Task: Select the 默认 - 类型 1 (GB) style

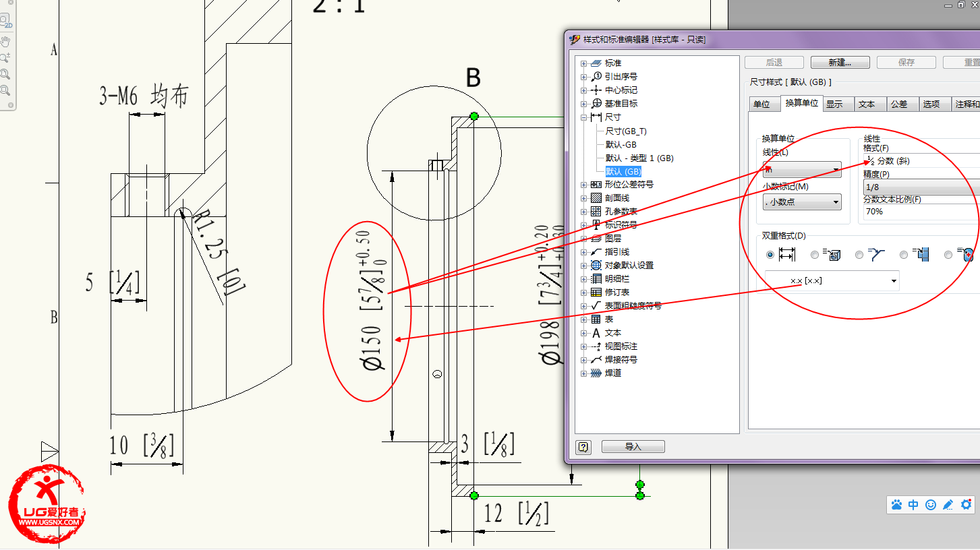Action: [639, 158]
